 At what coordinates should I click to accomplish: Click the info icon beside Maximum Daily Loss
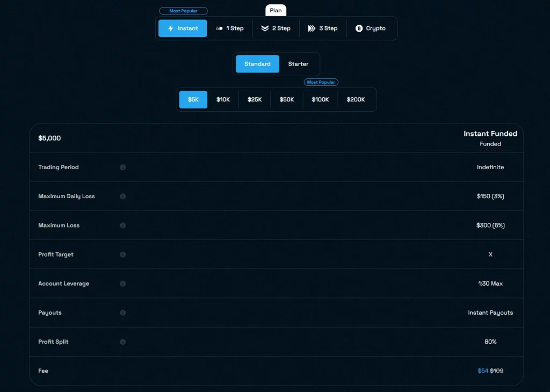click(x=122, y=197)
